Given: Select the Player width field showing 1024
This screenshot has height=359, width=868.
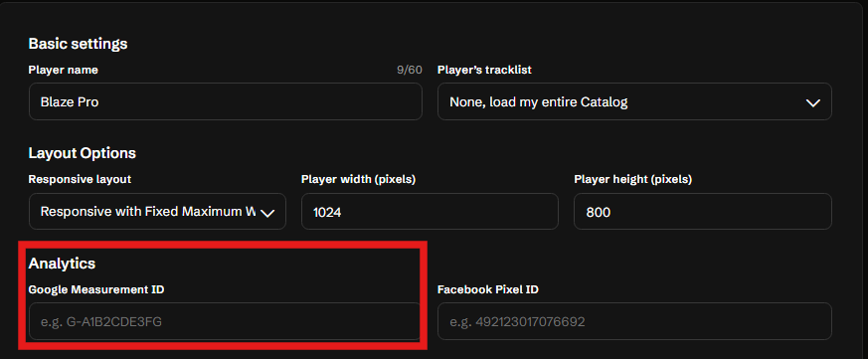Looking at the screenshot, I should [430, 212].
